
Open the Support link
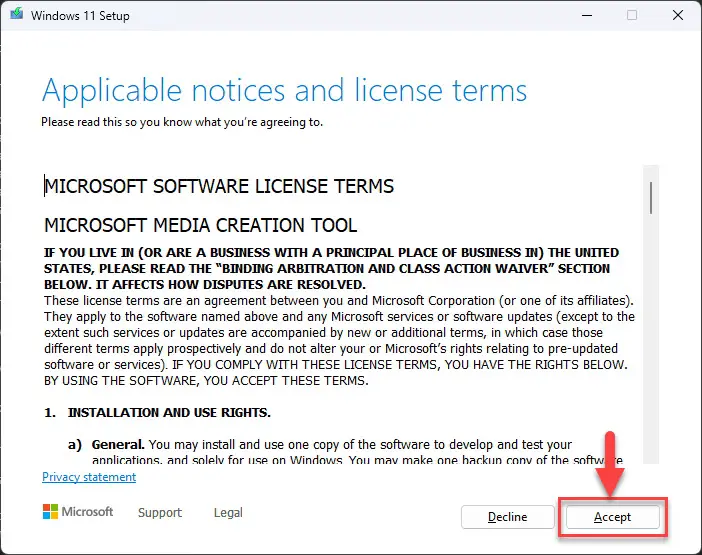(x=160, y=512)
